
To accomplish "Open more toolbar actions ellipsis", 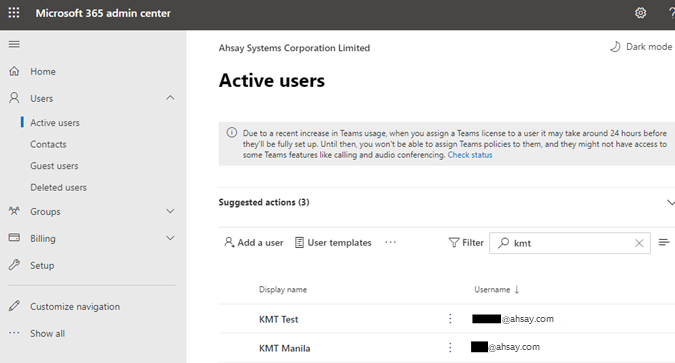I will click(390, 242).
